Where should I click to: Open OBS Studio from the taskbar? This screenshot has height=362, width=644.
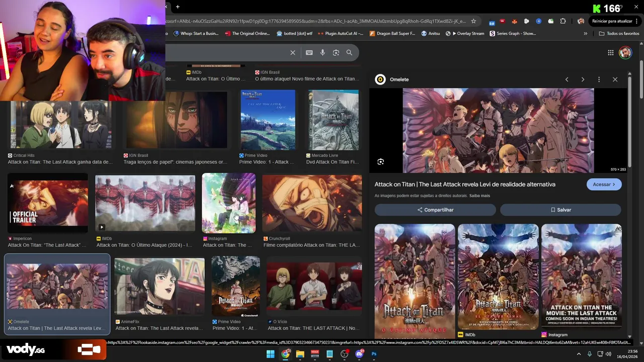pos(345,354)
